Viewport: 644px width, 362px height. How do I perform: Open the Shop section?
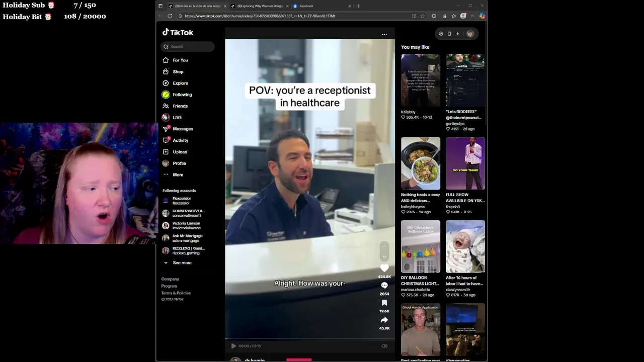[x=173, y=72]
